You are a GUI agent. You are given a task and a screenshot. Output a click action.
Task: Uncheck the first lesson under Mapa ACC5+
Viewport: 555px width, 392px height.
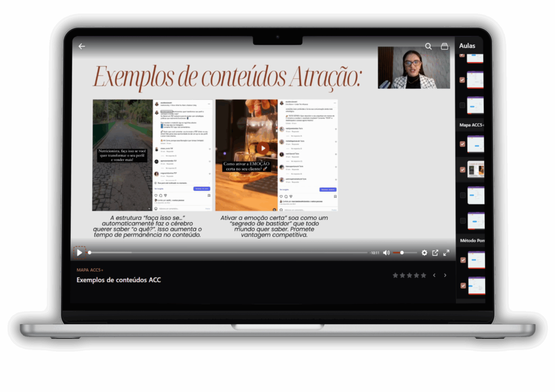pos(463,144)
